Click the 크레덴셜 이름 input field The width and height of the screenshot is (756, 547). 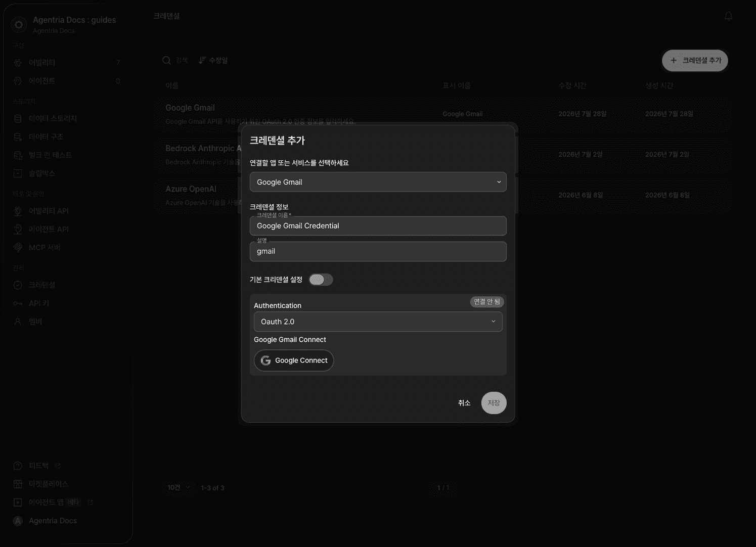point(378,226)
